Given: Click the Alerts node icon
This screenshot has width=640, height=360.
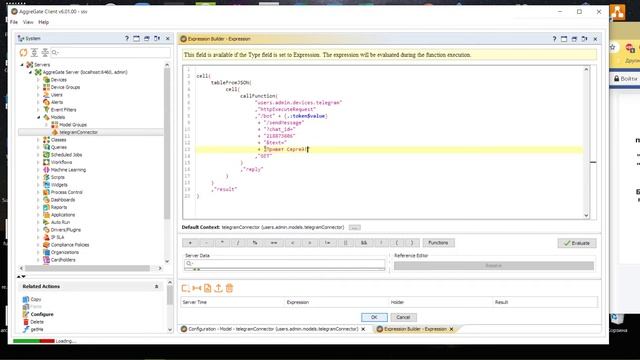Looking at the screenshot, I should (46, 102).
